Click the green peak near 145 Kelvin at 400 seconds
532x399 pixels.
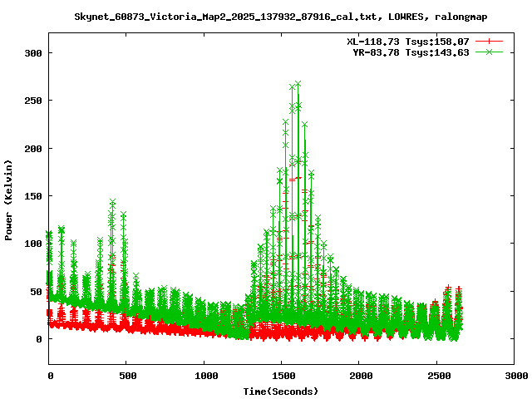tap(112, 202)
